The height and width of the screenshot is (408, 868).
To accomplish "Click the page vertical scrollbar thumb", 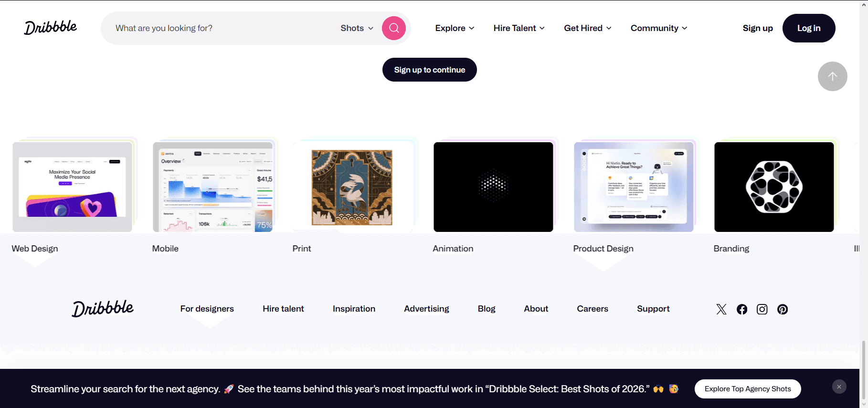I will (864, 371).
